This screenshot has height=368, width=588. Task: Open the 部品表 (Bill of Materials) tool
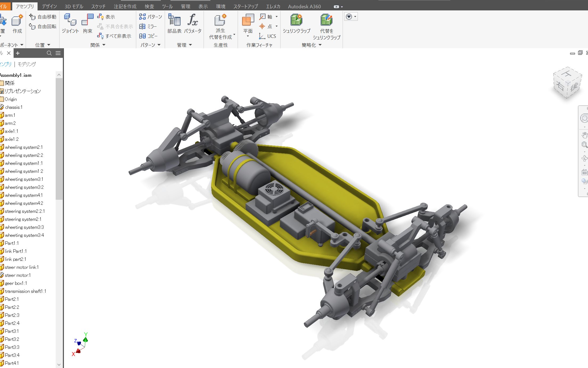click(x=174, y=20)
